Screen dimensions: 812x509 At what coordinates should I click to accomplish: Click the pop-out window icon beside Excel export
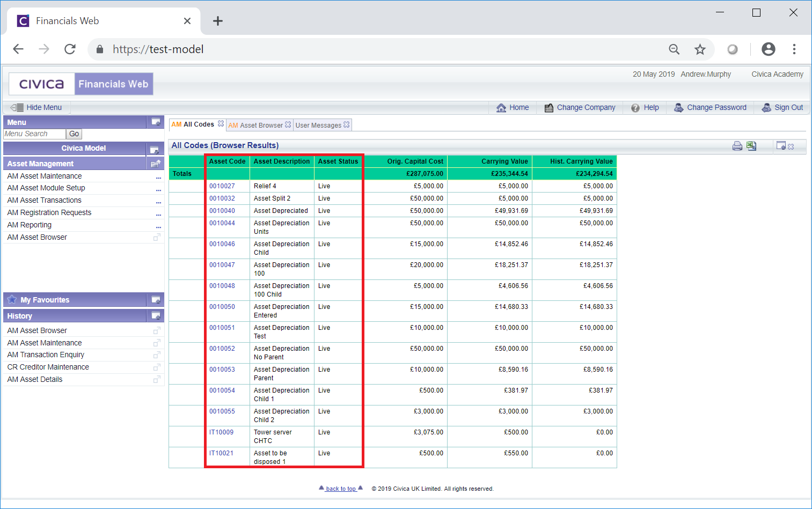[781, 146]
